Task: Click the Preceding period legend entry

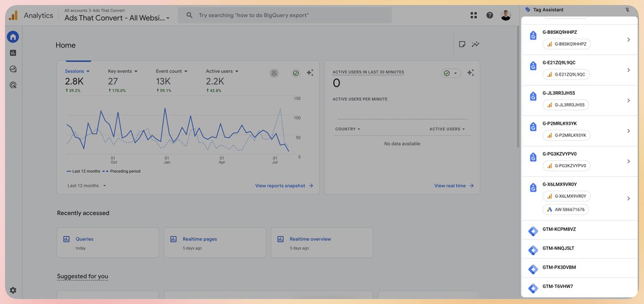Action: (x=121, y=171)
